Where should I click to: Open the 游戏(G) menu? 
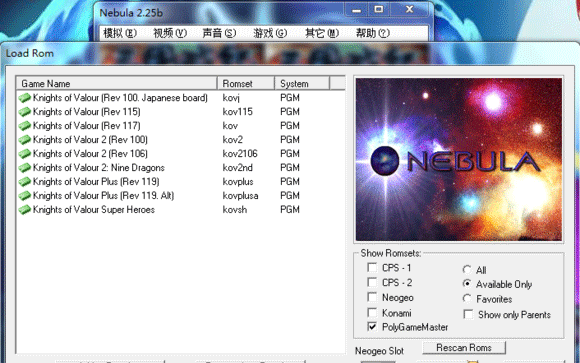[270, 33]
